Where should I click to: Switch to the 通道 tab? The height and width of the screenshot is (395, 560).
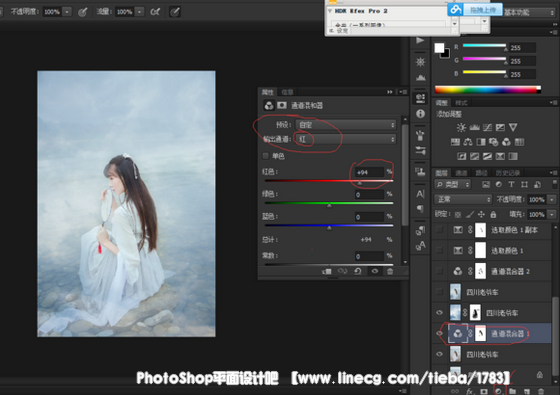tap(461, 173)
